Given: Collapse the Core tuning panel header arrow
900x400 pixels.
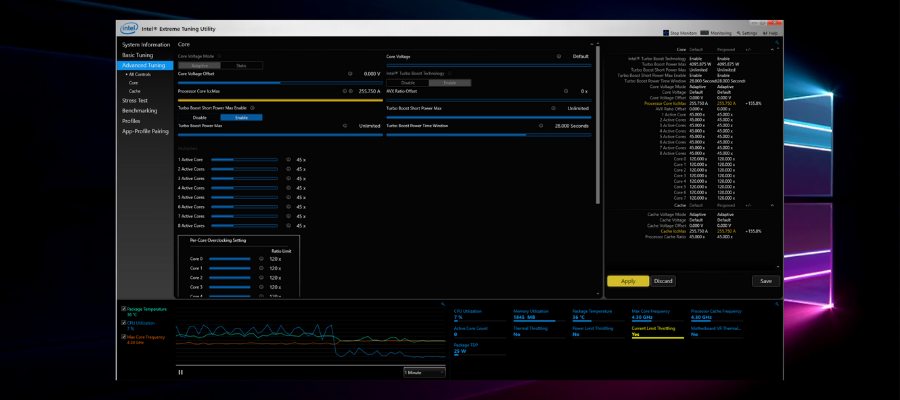Looking at the screenshot, I should coord(592,44).
